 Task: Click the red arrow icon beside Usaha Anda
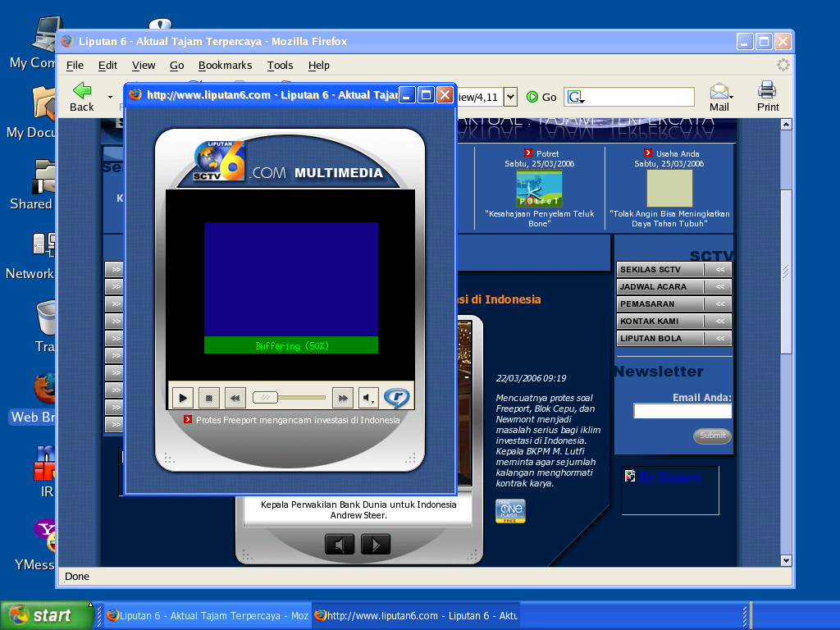[648, 153]
